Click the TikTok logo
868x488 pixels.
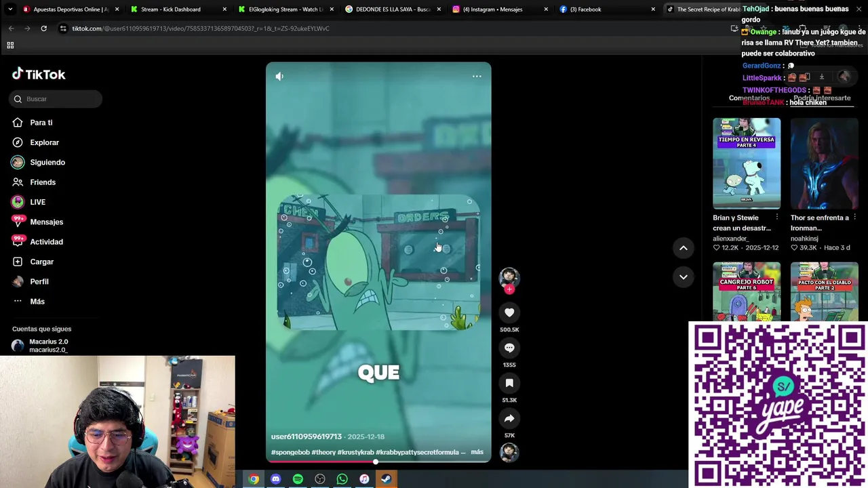tap(39, 75)
